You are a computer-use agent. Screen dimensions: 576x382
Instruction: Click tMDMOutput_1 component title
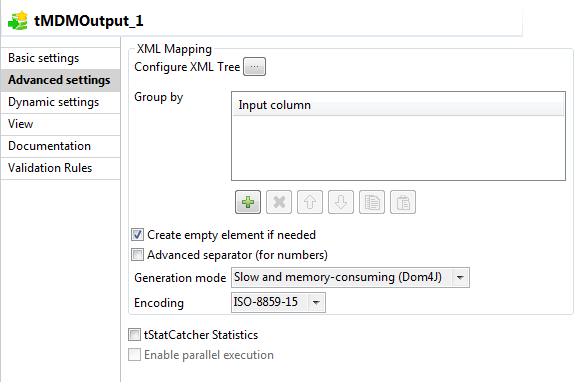pyautogui.click(x=89, y=21)
